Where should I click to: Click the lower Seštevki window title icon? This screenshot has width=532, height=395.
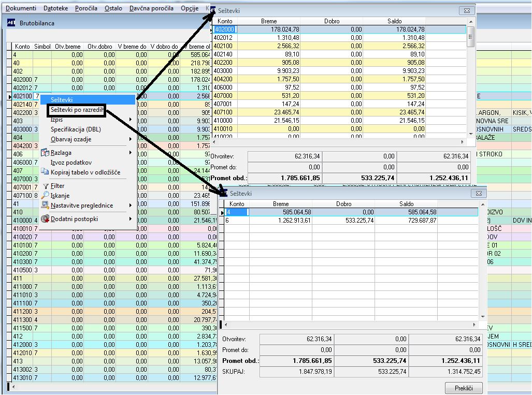224,193
